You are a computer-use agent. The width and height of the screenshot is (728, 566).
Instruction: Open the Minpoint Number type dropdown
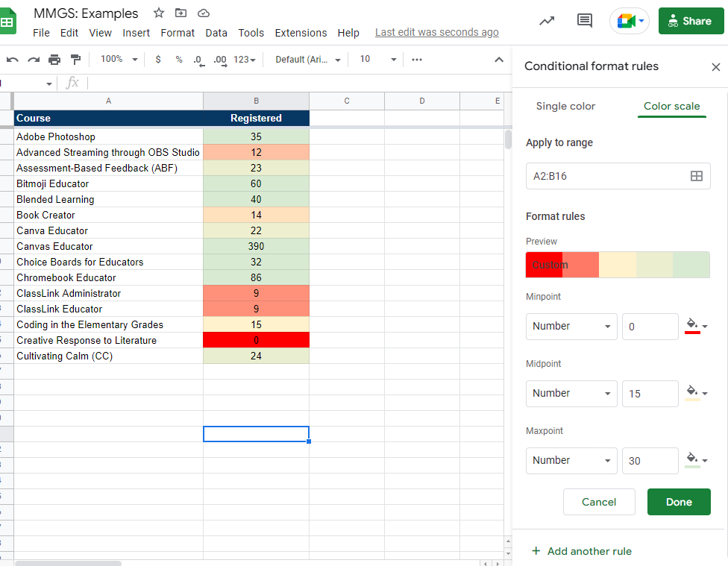[571, 327]
